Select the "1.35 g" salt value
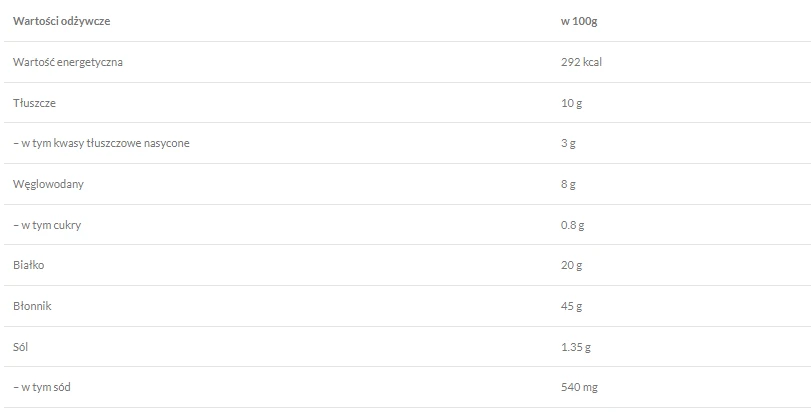 (576, 347)
